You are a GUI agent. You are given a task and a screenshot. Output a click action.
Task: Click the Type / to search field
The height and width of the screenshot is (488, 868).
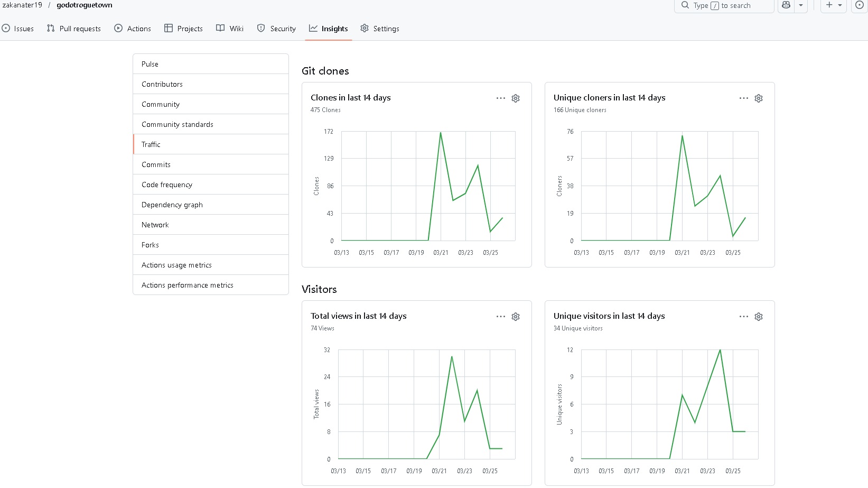point(724,5)
